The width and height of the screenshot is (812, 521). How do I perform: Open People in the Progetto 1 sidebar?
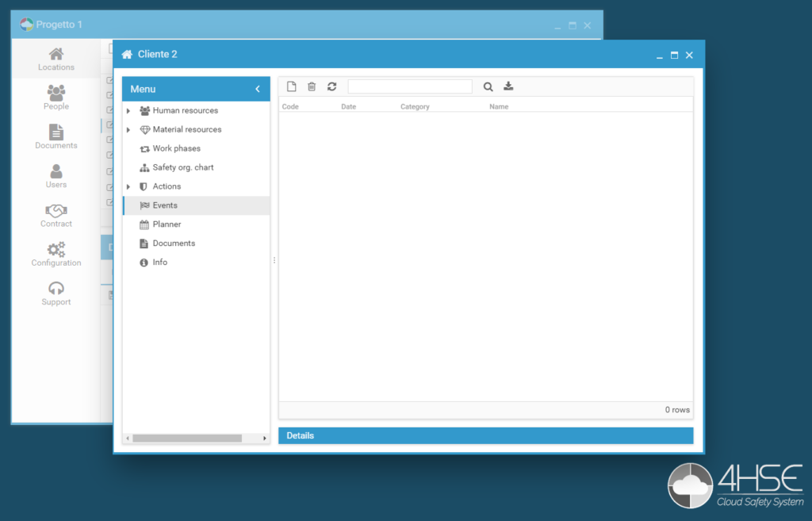tap(56, 98)
